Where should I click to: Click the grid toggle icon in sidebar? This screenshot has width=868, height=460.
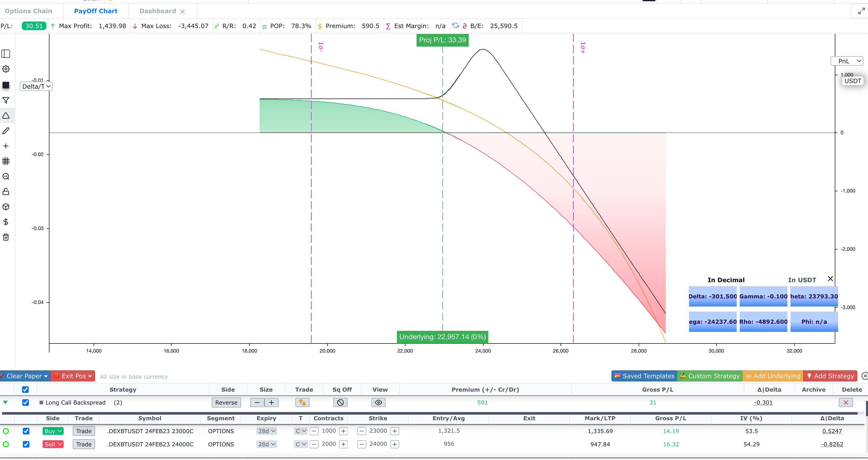point(6,161)
